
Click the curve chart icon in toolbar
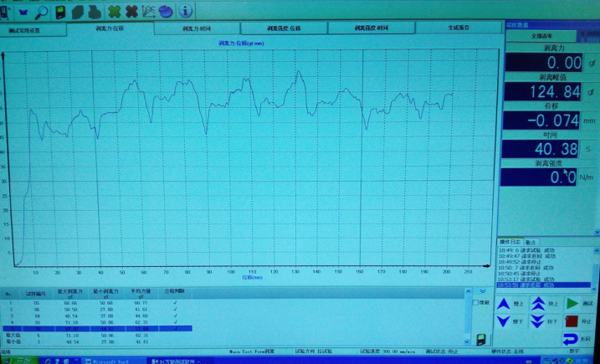coord(149,12)
